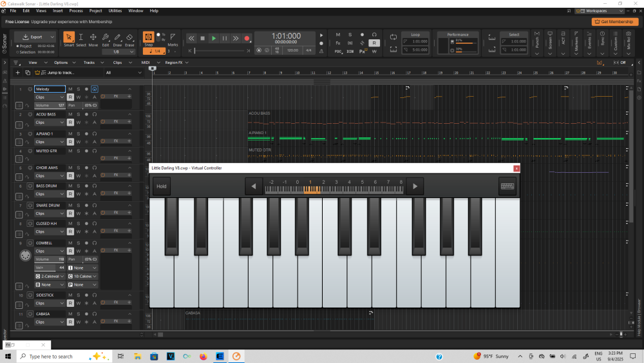
Task: Open the File menu
Action: coord(13,11)
